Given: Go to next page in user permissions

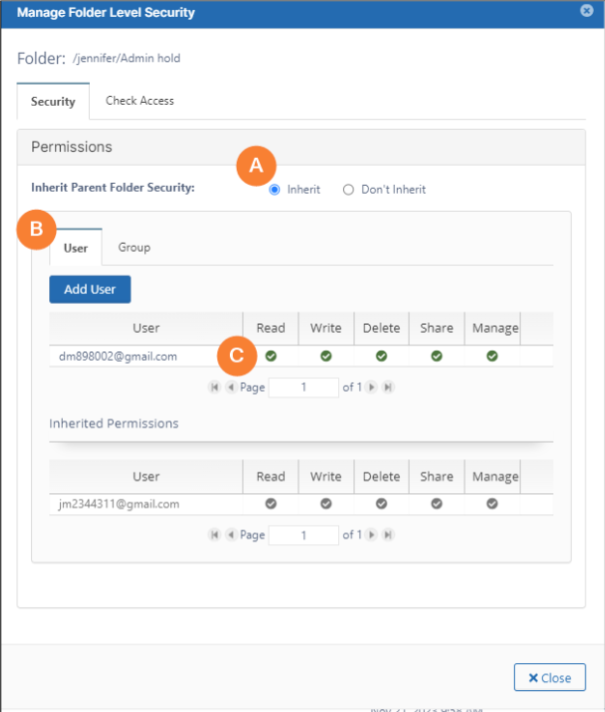Looking at the screenshot, I should click(372, 387).
